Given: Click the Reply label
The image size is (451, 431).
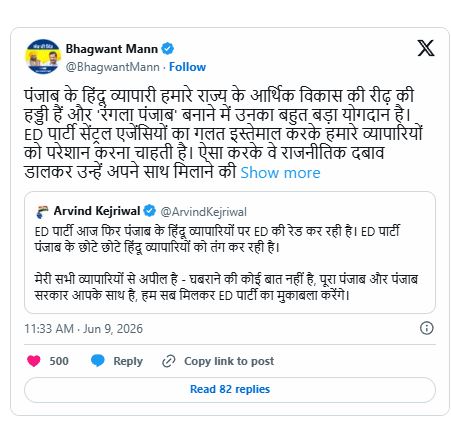Looking at the screenshot, I should click(128, 361).
